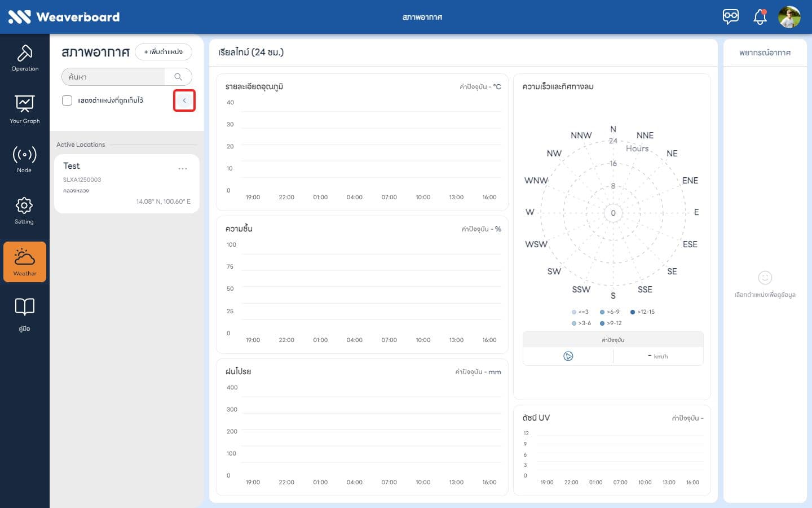Image resolution: width=812 pixels, height=508 pixels.
Task: Select the Weather sidebar item
Action: point(25,262)
